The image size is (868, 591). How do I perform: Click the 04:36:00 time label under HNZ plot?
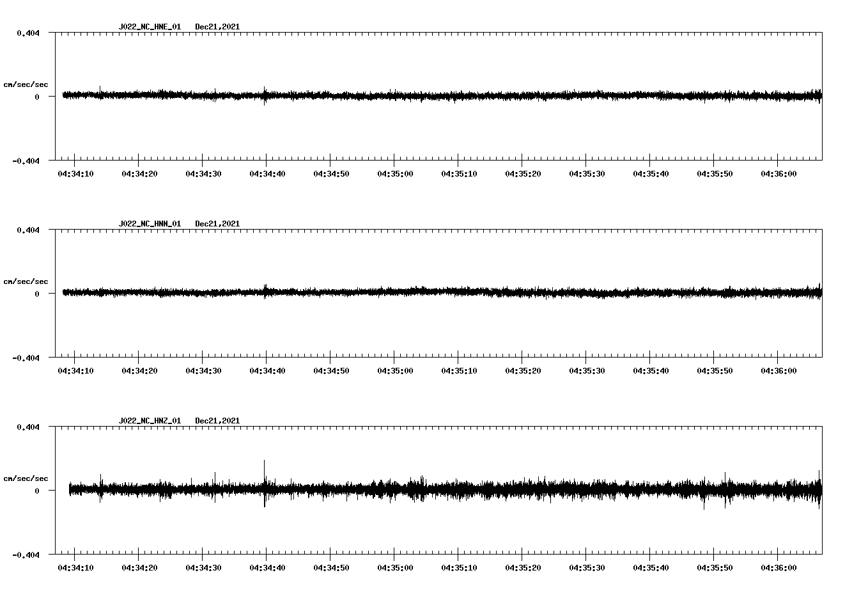tap(779, 567)
